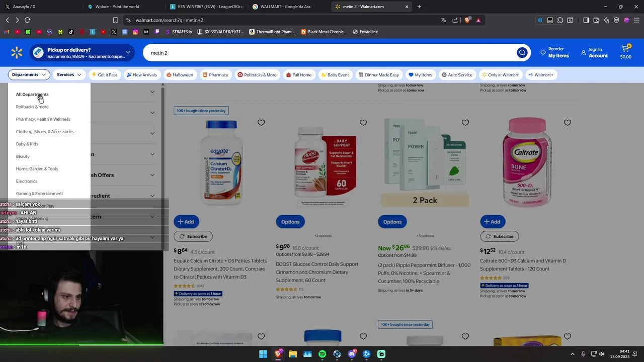Click the translate page icon in address bar
Viewport: 644px width, 362px height.
click(x=444, y=20)
